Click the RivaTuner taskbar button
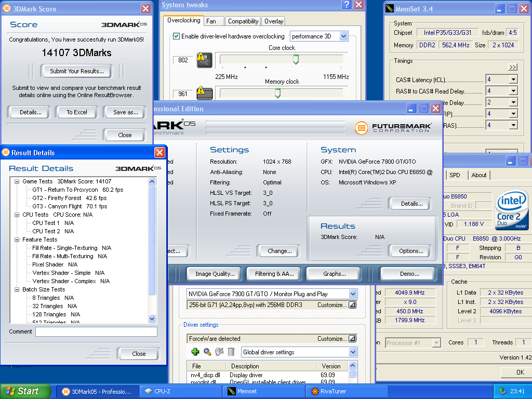The image size is (532, 399). click(348, 392)
